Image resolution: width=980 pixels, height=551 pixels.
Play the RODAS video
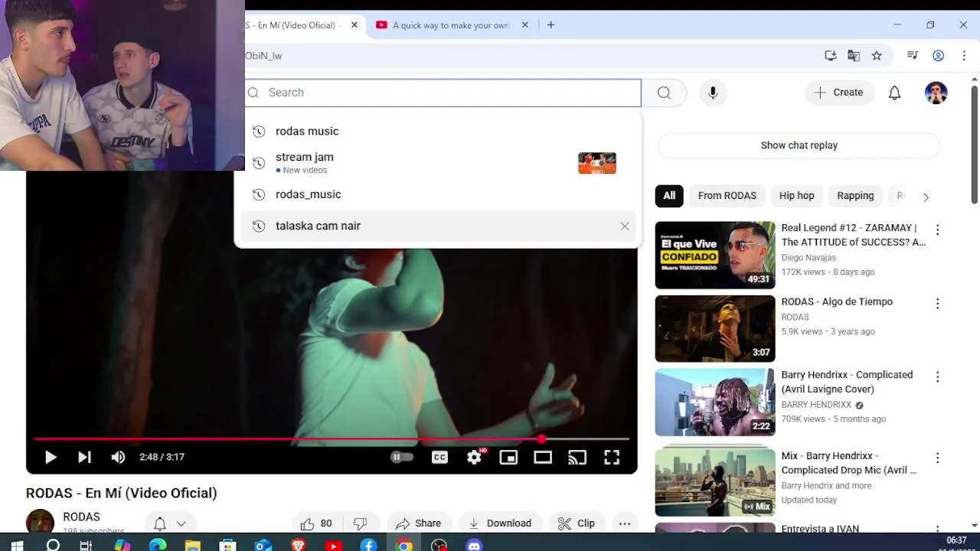51,457
